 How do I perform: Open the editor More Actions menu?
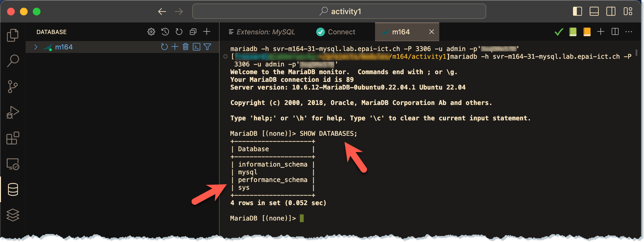[629, 31]
